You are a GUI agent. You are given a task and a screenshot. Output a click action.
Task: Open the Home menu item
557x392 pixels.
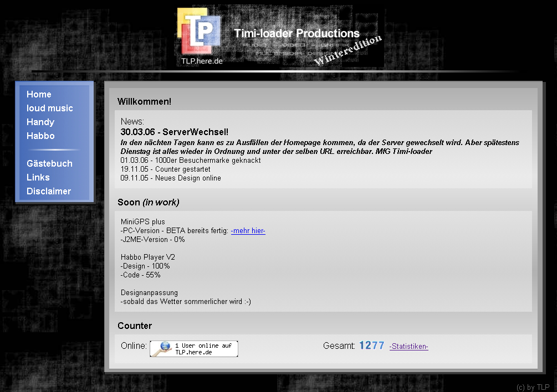39,94
